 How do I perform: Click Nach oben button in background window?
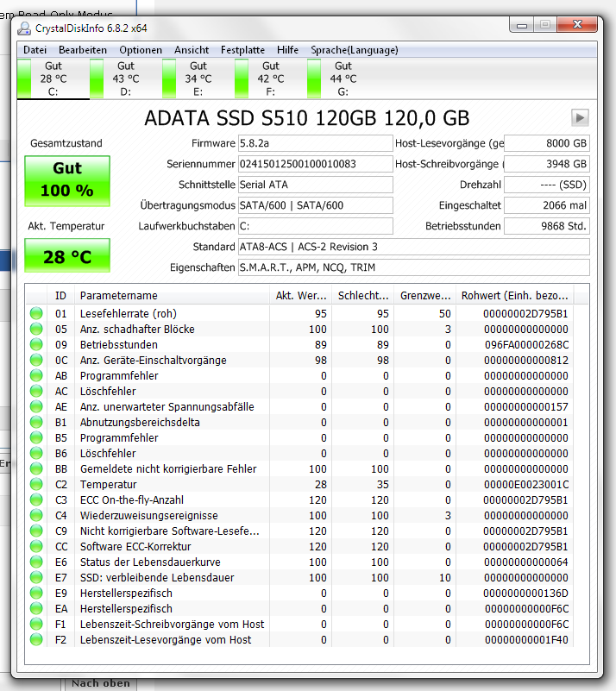tap(100, 684)
